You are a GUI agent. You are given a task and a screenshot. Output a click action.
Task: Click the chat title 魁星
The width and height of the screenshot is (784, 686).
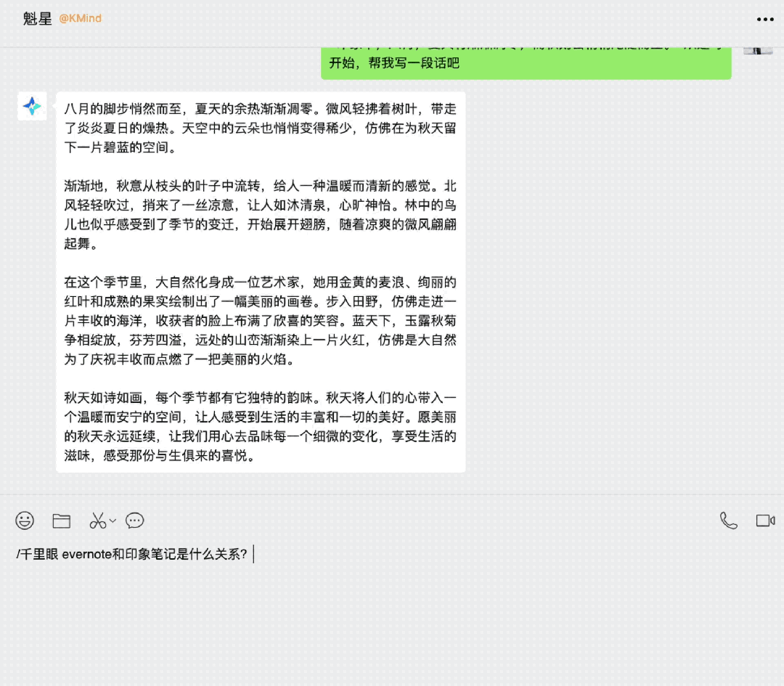[x=38, y=18]
